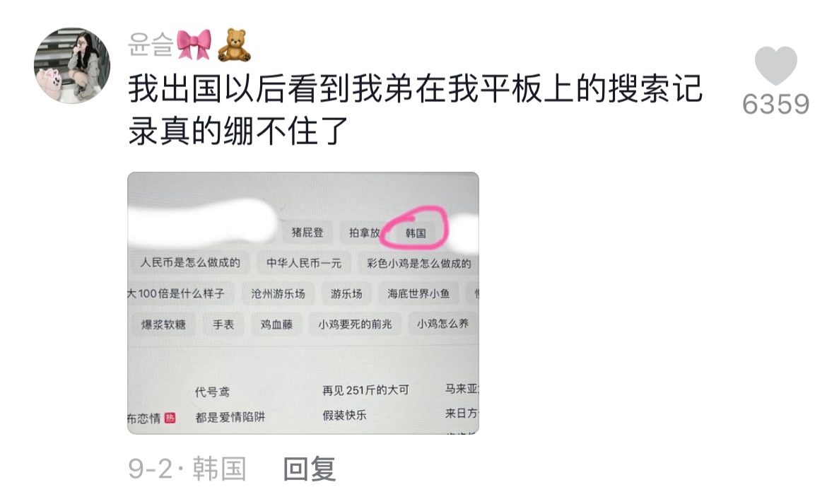Click the 回复 reply button
Viewport: 827px width, 504px height.
pos(310,468)
